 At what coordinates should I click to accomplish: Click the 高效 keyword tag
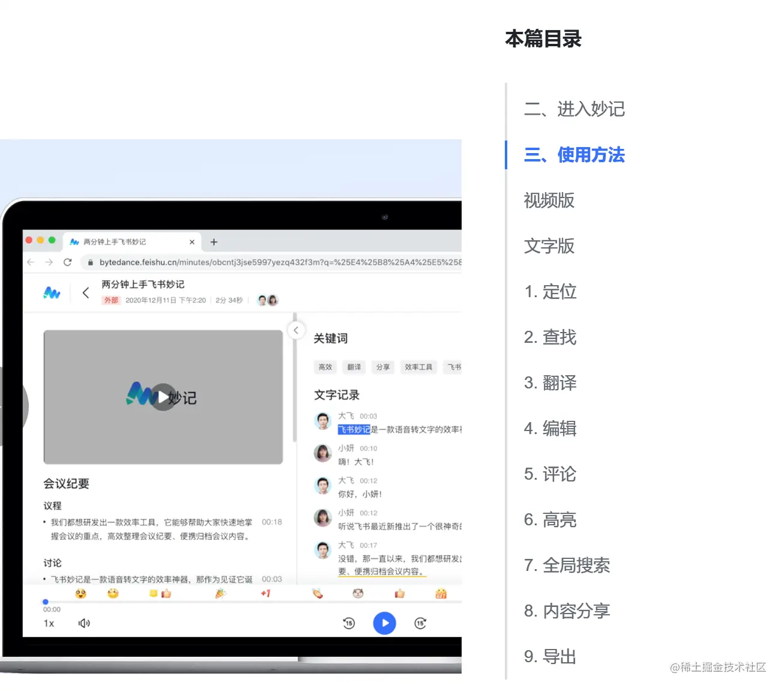(325, 367)
